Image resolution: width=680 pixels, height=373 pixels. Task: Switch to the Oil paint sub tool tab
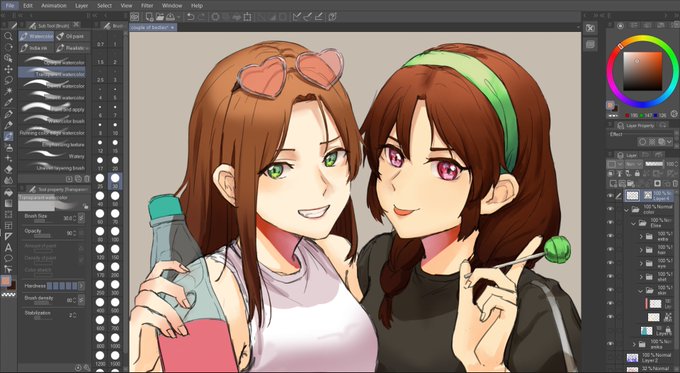[x=72, y=36]
